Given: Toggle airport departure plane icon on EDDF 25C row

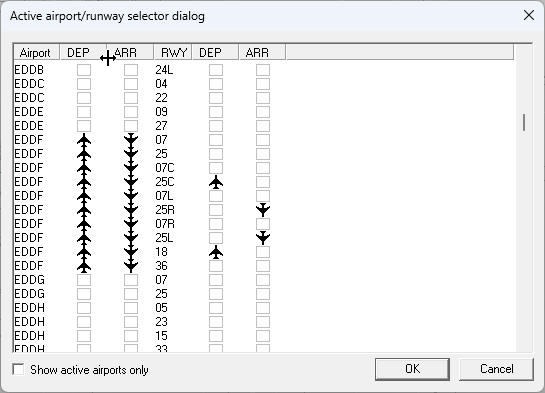Looking at the screenshot, I should [84, 182].
